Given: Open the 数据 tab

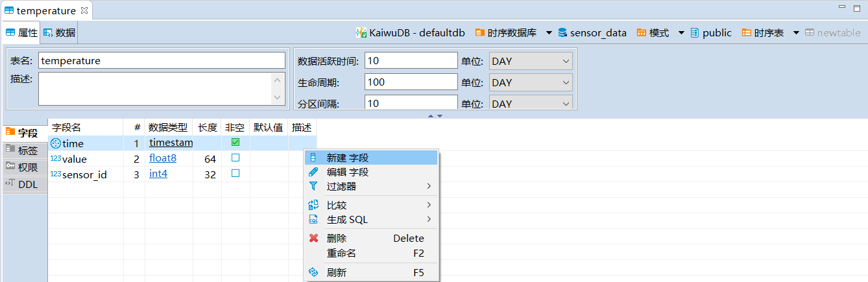Looking at the screenshot, I should (x=60, y=33).
